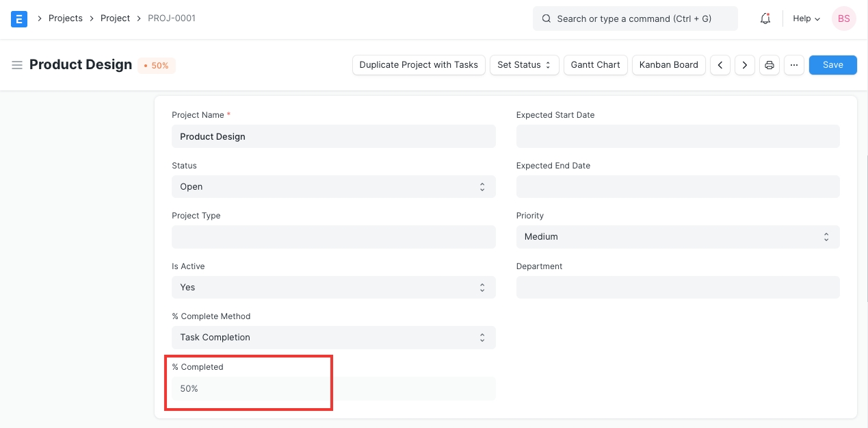Viewport: 868px width, 428px height.
Task: Toggle the sidebar hamburger menu icon
Action: point(17,65)
